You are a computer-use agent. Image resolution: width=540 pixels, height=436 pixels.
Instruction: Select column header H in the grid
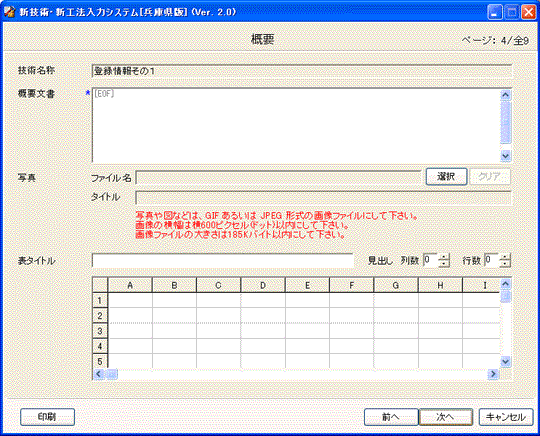[440, 285]
